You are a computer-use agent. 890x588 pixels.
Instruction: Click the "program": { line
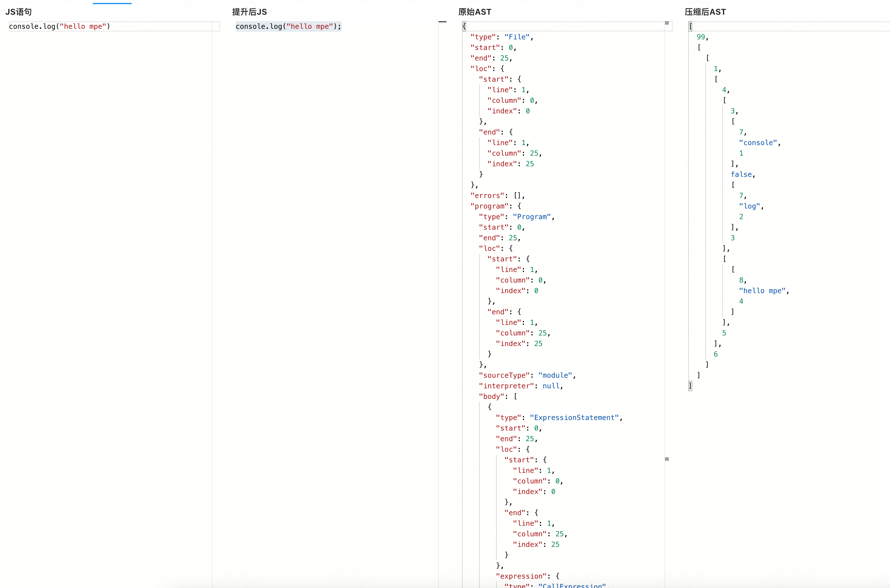click(x=496, y=206)
